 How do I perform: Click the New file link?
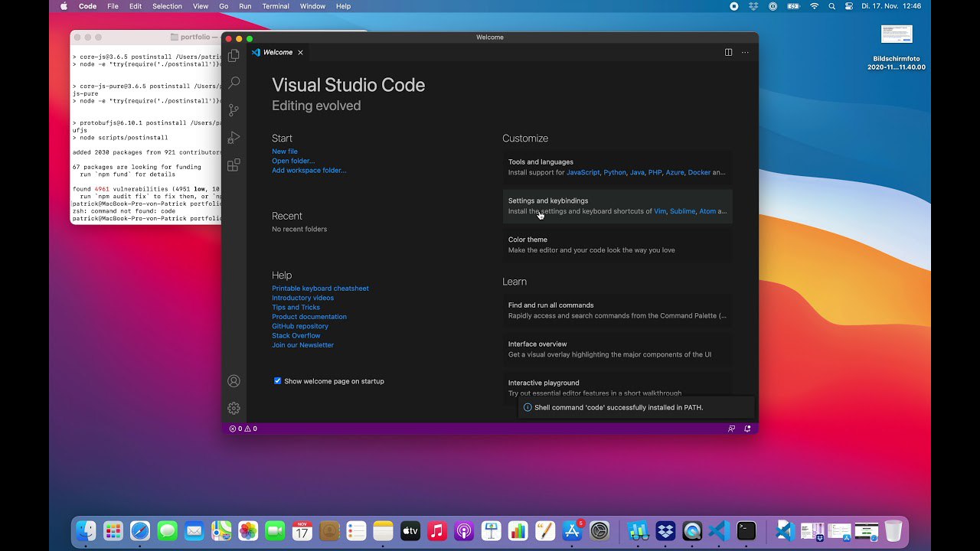(285, 152)
